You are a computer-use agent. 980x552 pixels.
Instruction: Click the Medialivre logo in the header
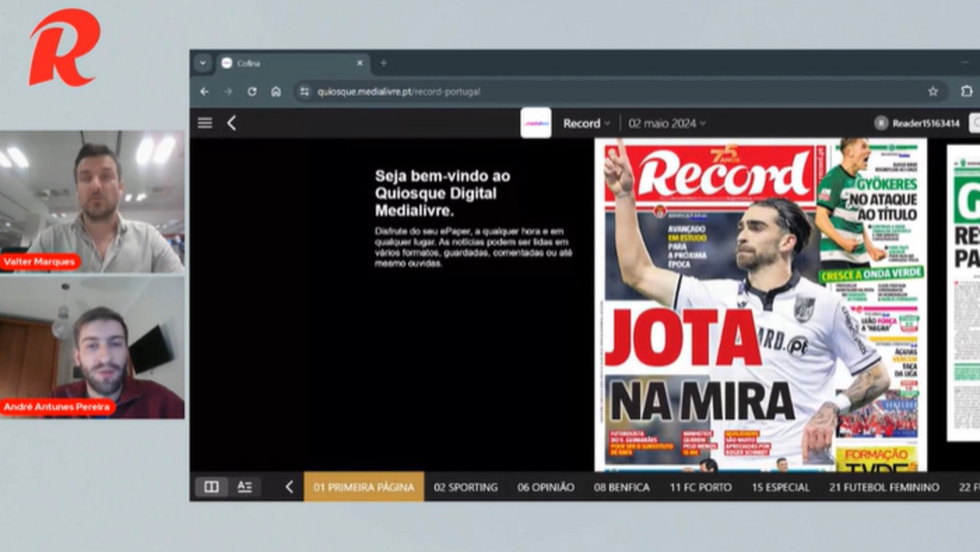click(x=536, y=122)
